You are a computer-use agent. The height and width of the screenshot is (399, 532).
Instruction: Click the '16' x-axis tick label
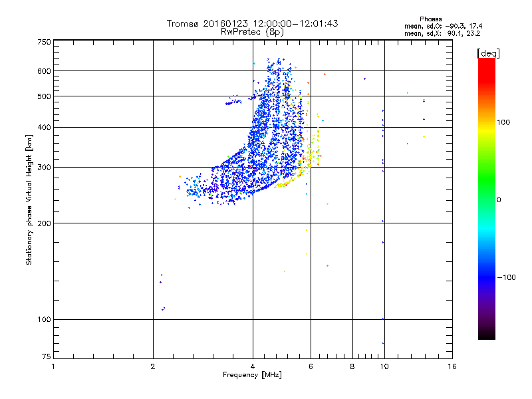tap(452, 366)
